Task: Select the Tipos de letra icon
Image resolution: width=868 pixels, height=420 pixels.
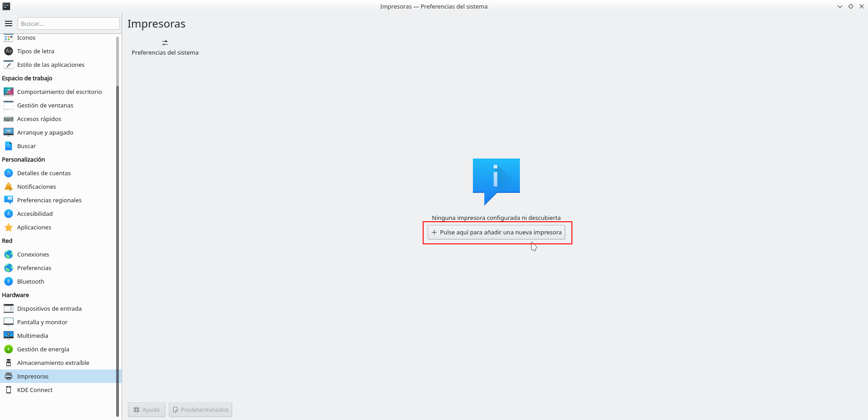Action: pyautogui.click(x=9, y=51)
